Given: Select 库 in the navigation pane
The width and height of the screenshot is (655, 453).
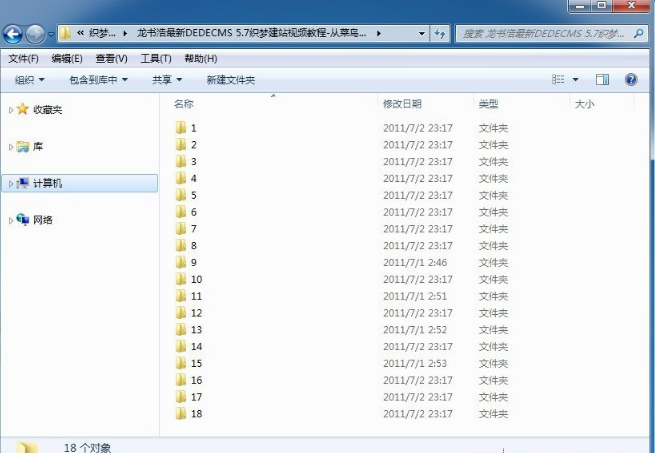Looking at the screenshot, I should click(x=38, y=147).
